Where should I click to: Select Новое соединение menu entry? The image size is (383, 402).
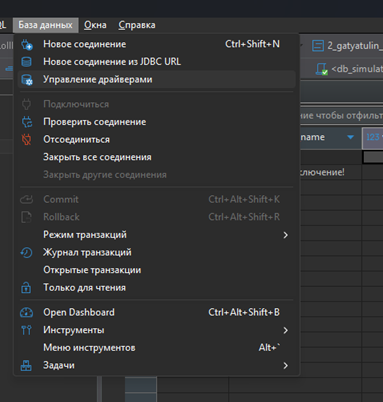(157, 44)
